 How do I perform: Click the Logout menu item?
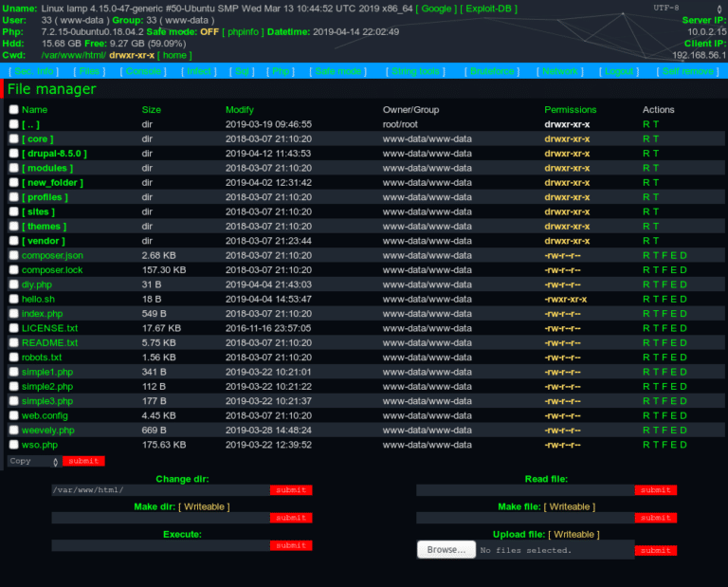pyautogui.click(x=619, y=71)
